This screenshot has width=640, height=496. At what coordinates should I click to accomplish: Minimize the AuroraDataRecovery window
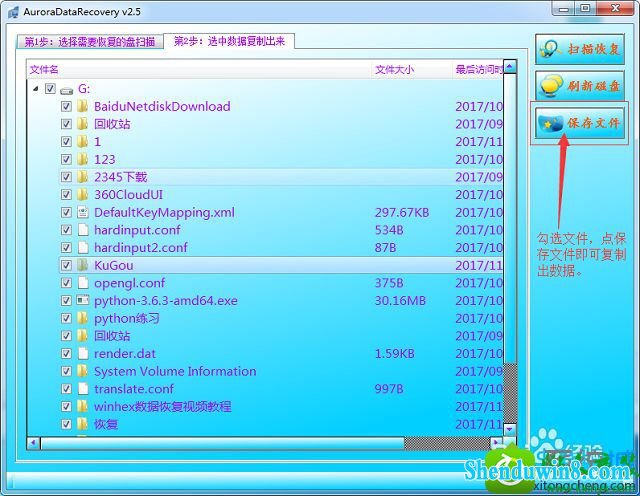coord(564,8)
